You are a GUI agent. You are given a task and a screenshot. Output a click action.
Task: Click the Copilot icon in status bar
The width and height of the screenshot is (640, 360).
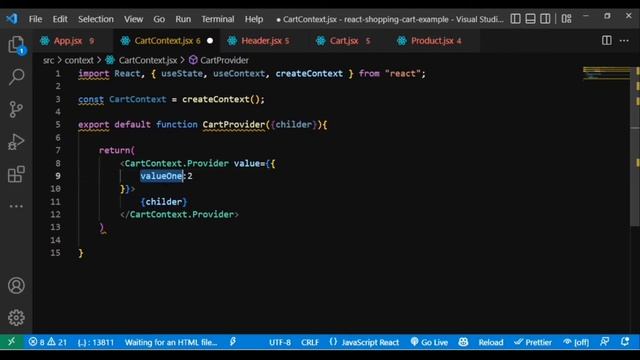tap(463, 342)
